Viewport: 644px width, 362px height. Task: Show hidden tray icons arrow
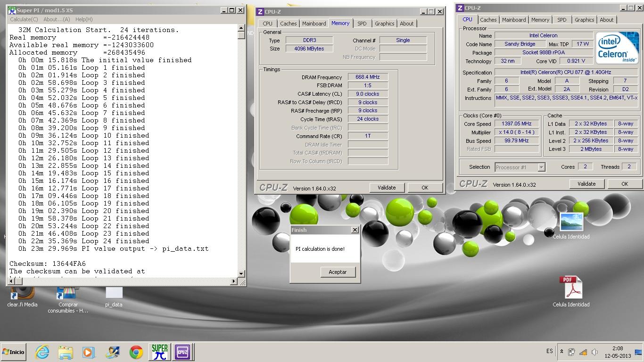point(561,352)
